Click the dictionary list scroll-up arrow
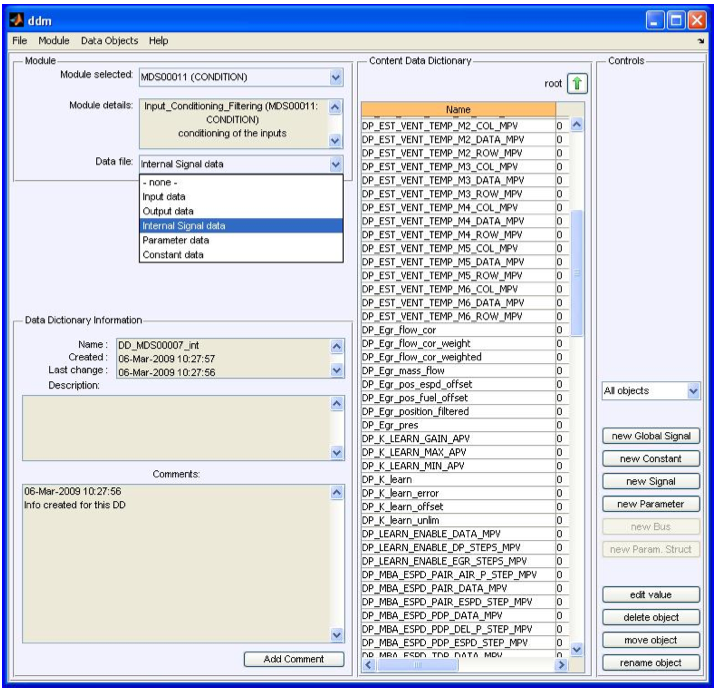The image size is (717, 693). [577, 125]
